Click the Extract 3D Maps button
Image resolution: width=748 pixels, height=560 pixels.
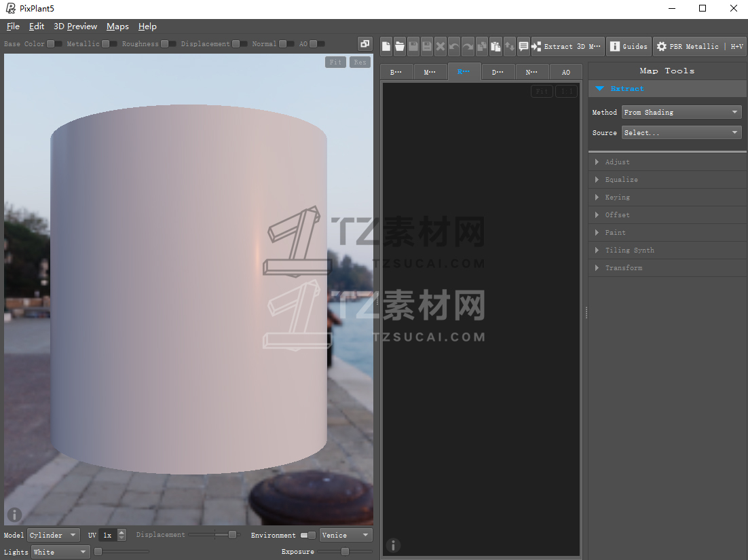[567, 46]
